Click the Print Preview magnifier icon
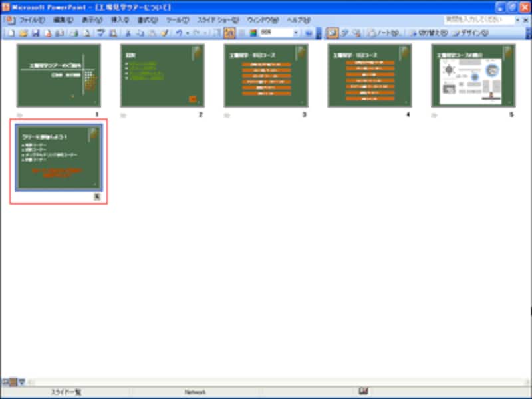The image size is (532, 399). tap(87, 33)
